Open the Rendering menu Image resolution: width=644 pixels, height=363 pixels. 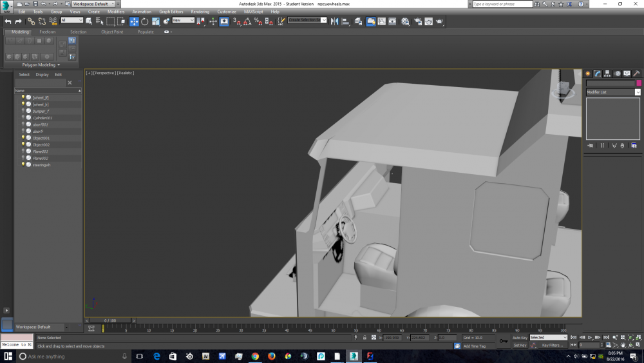tap(200, 12)
